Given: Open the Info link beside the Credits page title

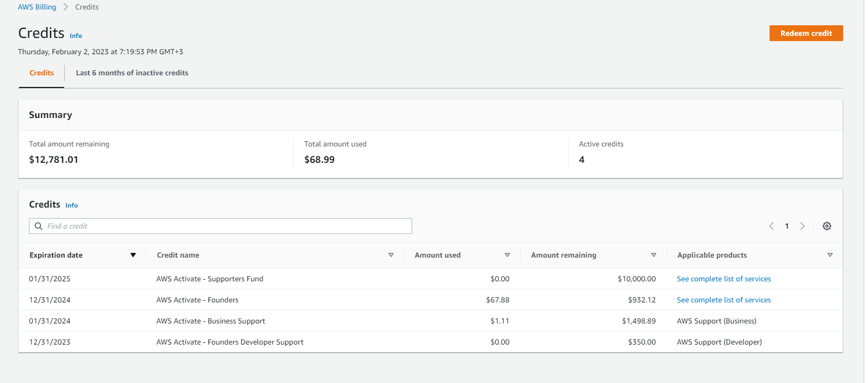Looking at the screenshot, I should (x=76, y=36).
